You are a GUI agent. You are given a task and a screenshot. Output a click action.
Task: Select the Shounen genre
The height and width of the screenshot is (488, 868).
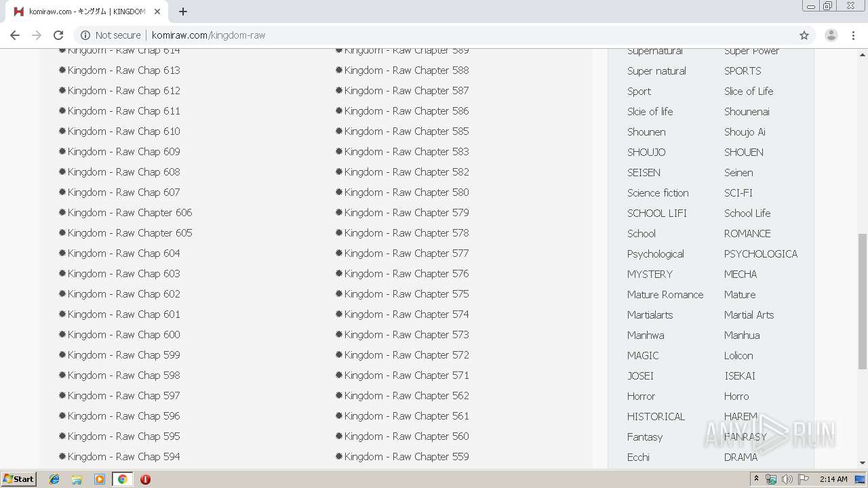point(646,132)
